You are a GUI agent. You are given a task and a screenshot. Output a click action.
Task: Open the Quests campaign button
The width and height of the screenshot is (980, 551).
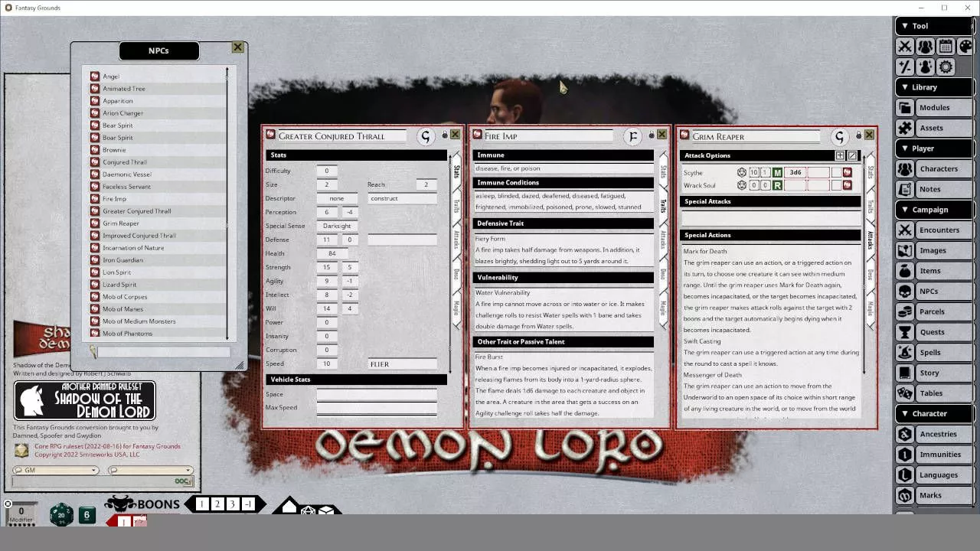point(934,332)
